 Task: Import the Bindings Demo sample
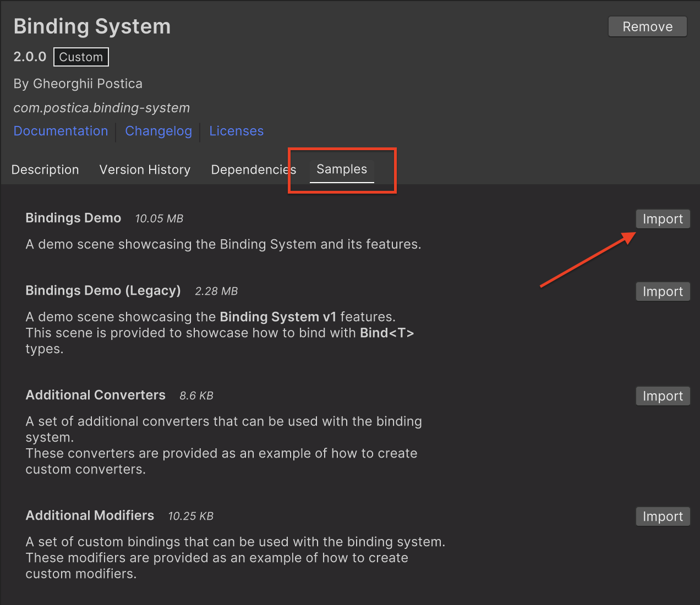[663, 219]
